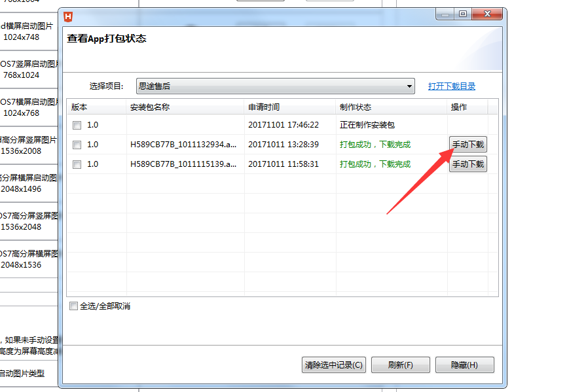
Task: Sort by the 申请时间 column header
Action: (290, 107)
